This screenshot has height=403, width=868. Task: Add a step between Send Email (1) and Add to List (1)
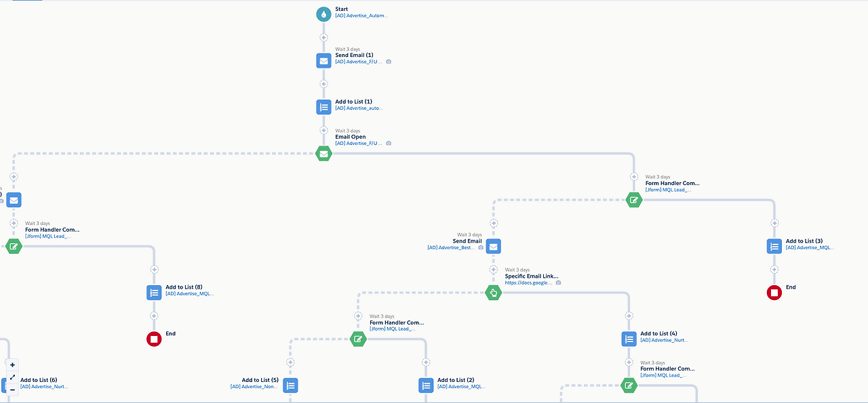tap(323, 84)
